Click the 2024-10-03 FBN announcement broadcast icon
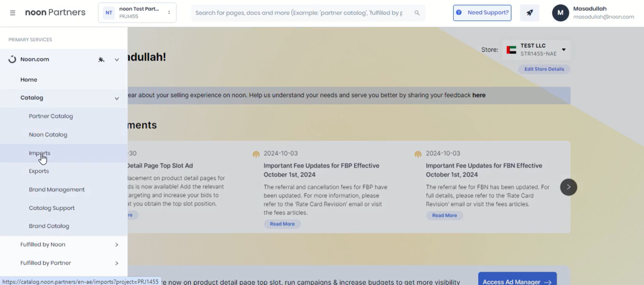This screenshot has width=644, height=285. pos(417,154)
